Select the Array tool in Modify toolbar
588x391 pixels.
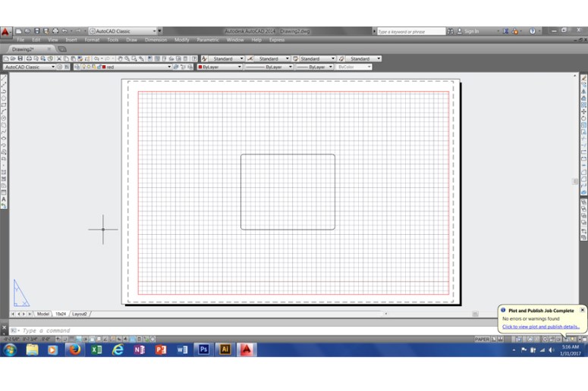pos(584,105)
